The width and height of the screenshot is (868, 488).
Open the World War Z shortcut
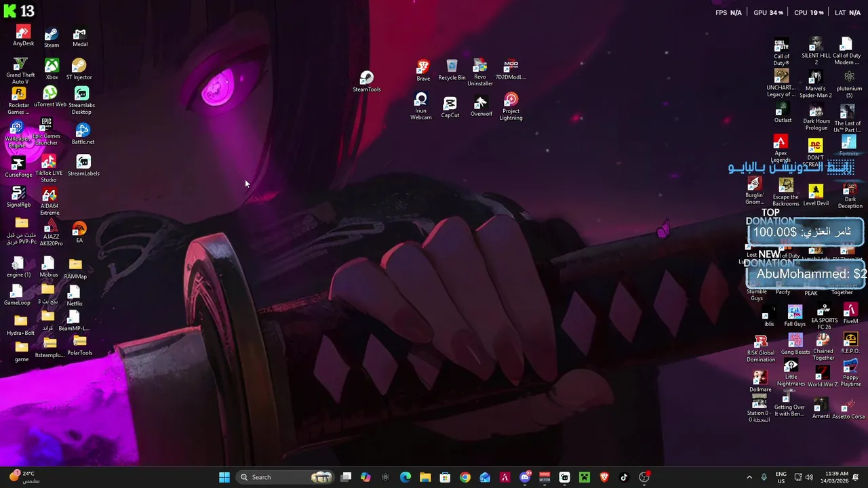823,377
